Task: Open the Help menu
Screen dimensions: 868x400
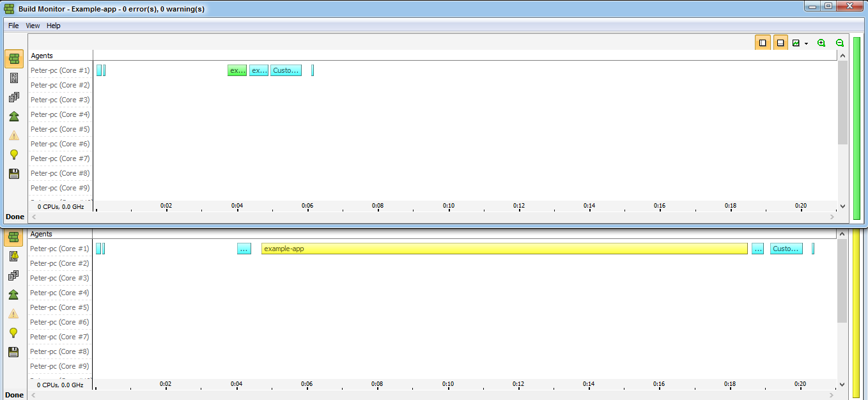Action: click(x=54, y=26)
